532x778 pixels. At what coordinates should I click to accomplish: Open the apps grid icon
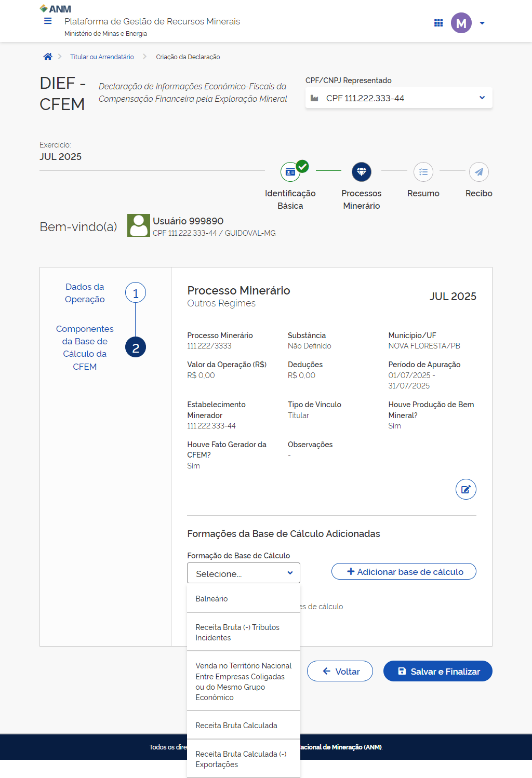tap(438, 23)
